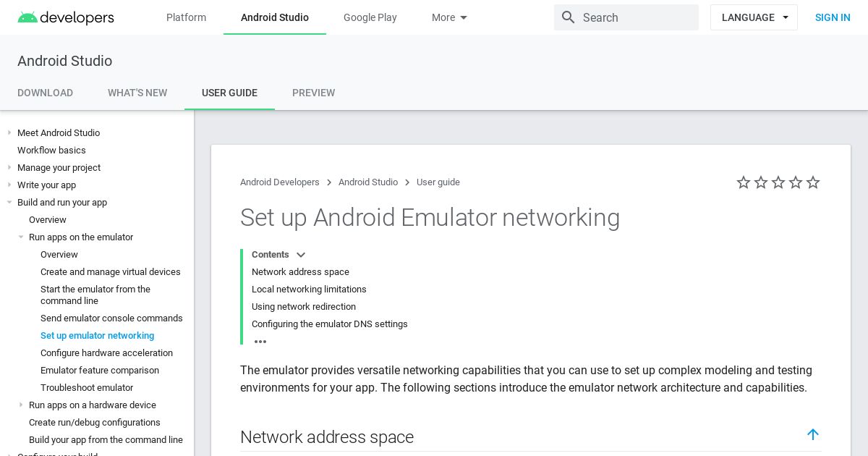This screenshot has width=868, height=456.
Task: Collapse the Build and run your app section
Action: [x=9, y=203]
